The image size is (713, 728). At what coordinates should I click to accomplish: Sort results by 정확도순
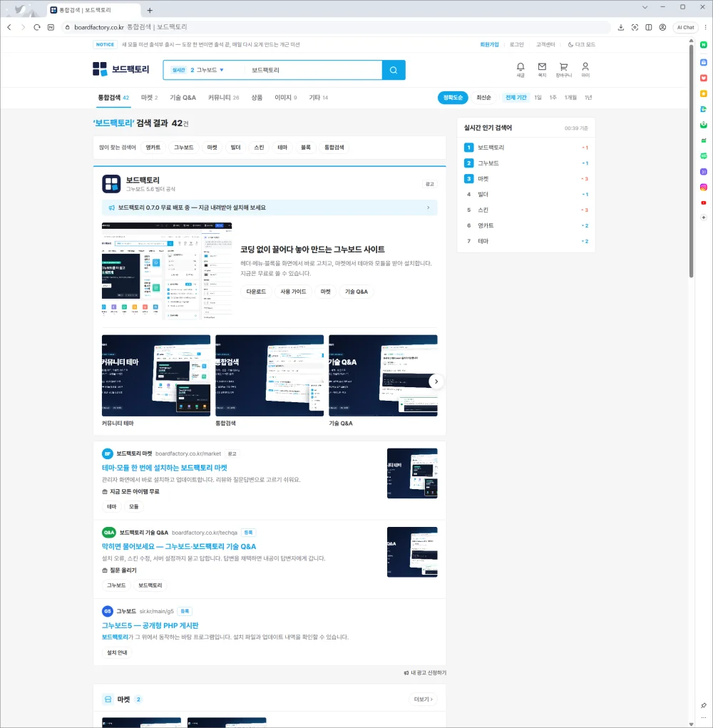(453, 98)
